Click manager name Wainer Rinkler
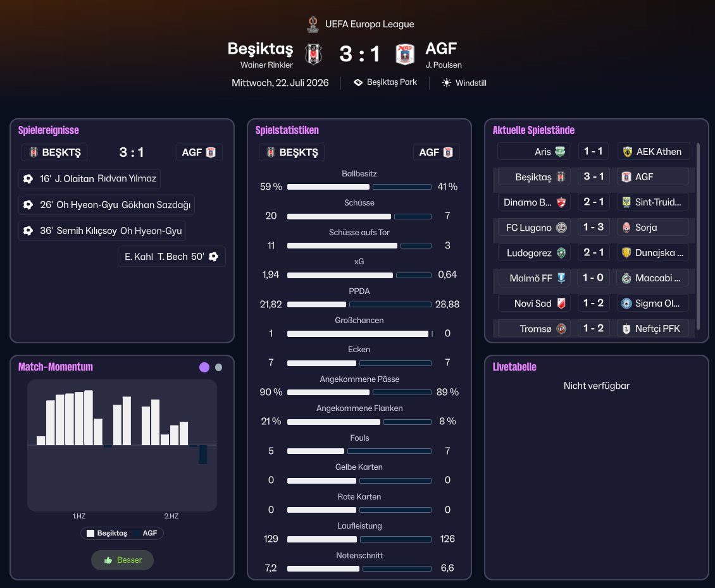Viewport: 715px width, 588px height. [x=267, y=64]
